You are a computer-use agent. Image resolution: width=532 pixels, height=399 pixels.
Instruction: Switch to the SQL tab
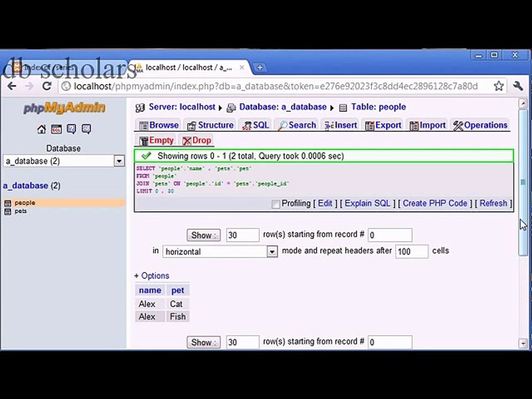pos(255,125)
